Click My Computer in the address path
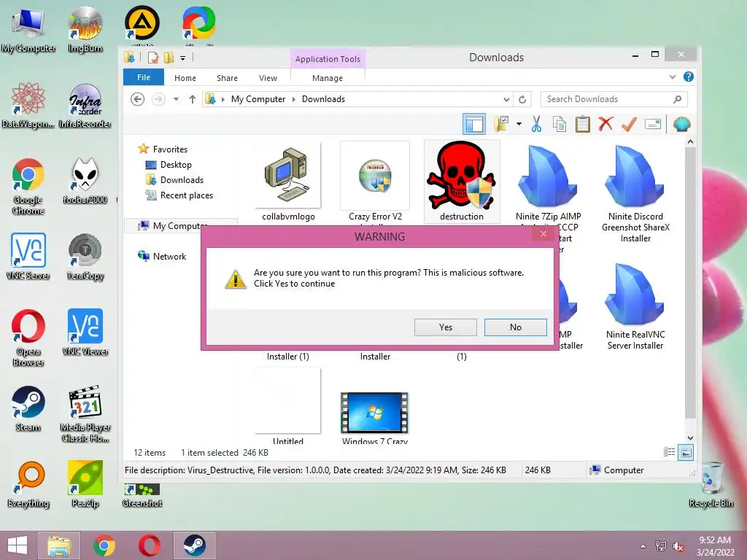The height and width of the screenshot is (560, 747). click(x=258, y=99)
